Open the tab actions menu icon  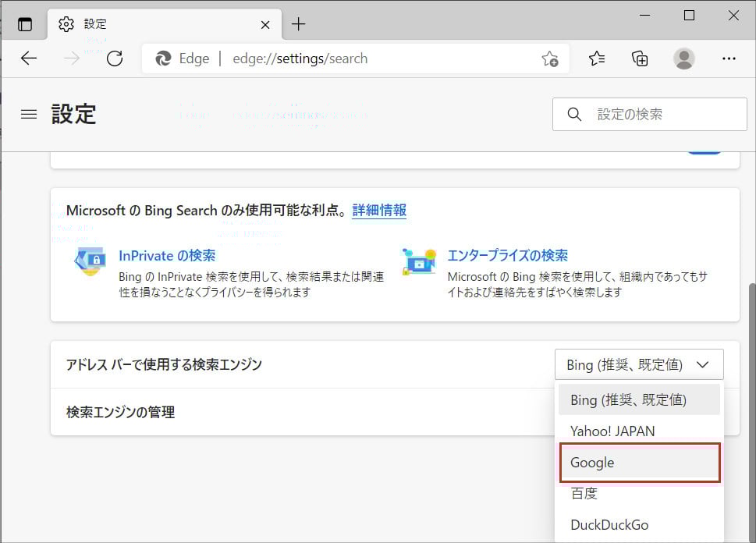(x=25, y=24)
